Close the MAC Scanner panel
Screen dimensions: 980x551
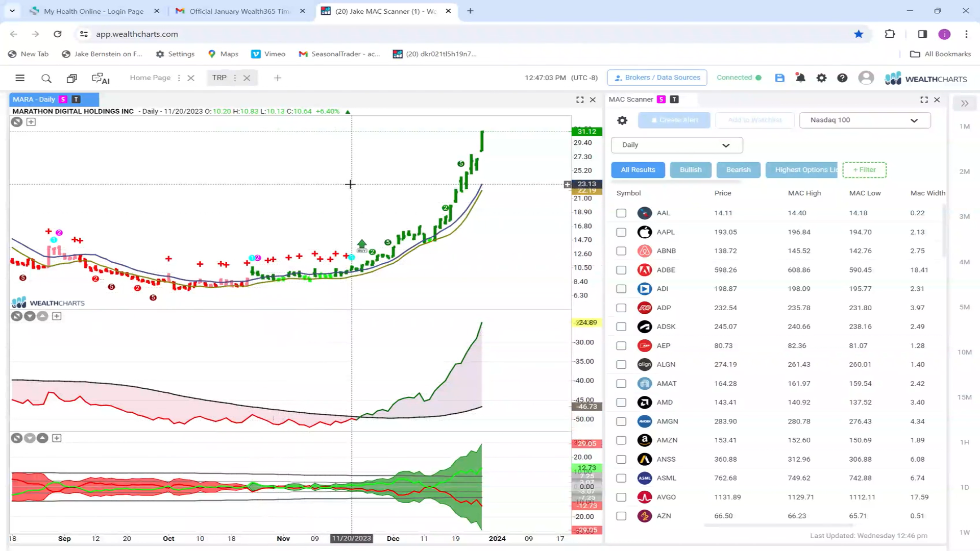coord(937,99)
